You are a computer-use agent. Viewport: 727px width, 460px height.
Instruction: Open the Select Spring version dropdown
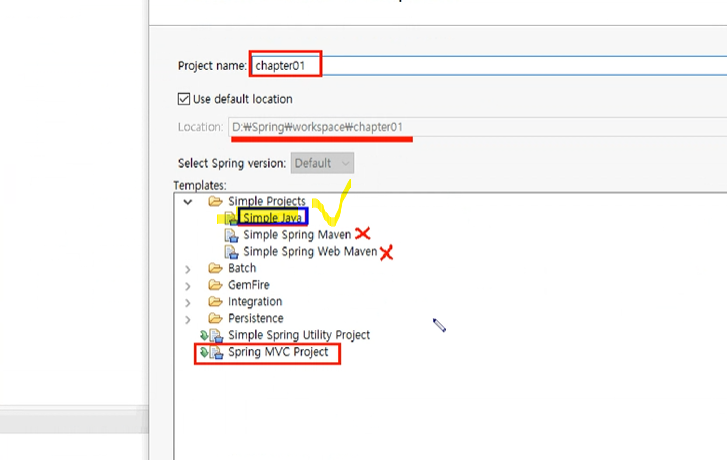[322, 163]
